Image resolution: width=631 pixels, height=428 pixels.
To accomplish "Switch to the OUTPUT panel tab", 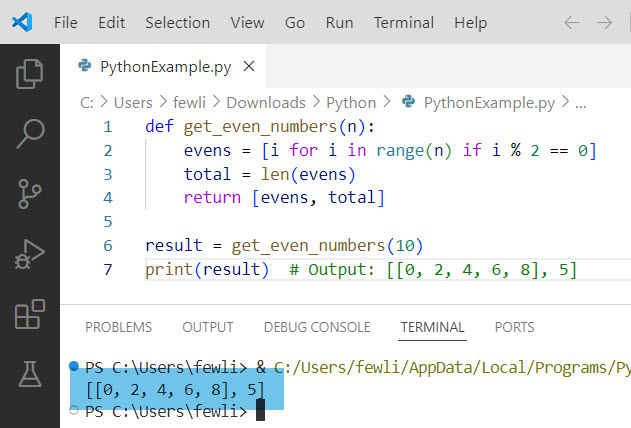I will click(208, 327).
